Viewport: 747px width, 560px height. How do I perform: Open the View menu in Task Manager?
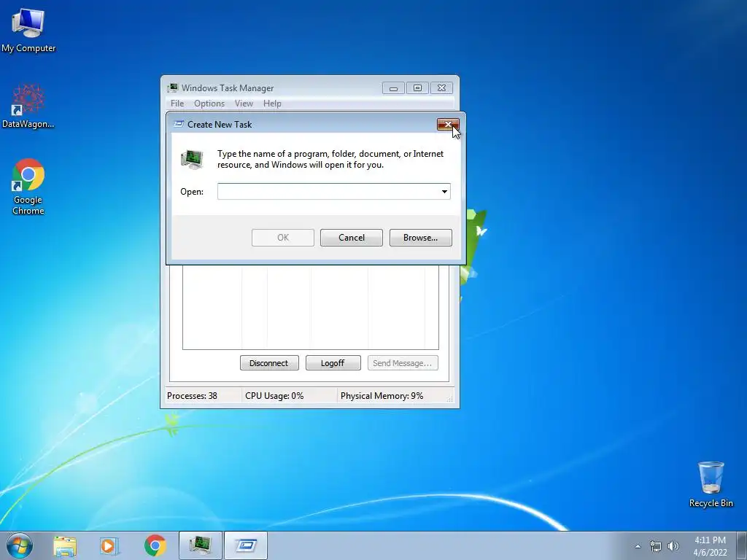244,104
